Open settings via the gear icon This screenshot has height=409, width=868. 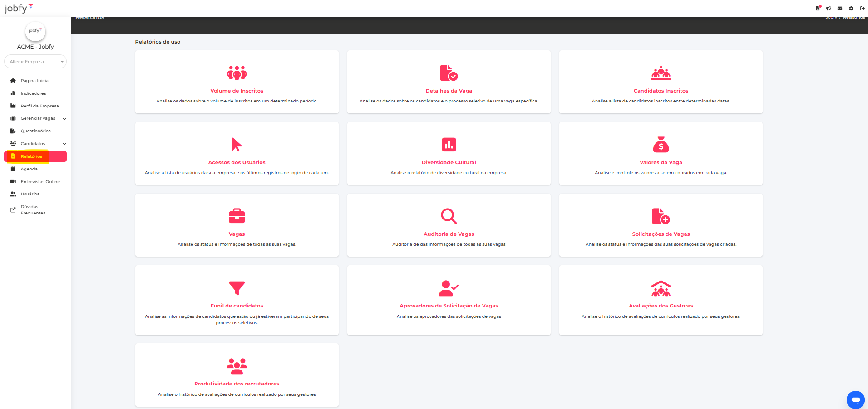tap(851, 8)
